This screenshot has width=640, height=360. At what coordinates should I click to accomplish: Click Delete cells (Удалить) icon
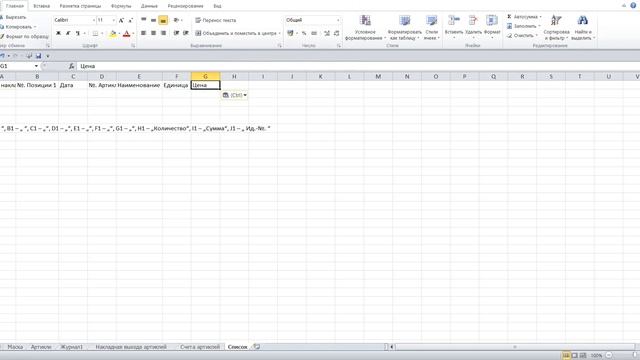coord(473,20)
